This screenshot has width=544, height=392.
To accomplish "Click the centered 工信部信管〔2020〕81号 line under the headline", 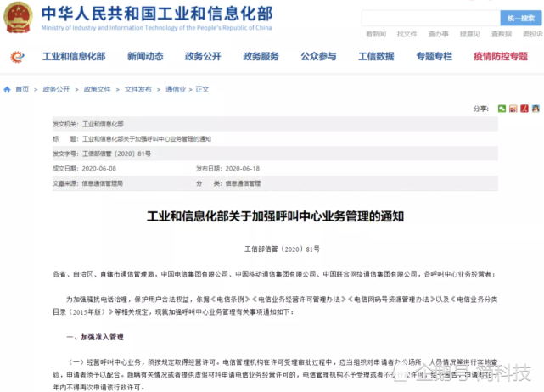I will click(x=282, y=249).
